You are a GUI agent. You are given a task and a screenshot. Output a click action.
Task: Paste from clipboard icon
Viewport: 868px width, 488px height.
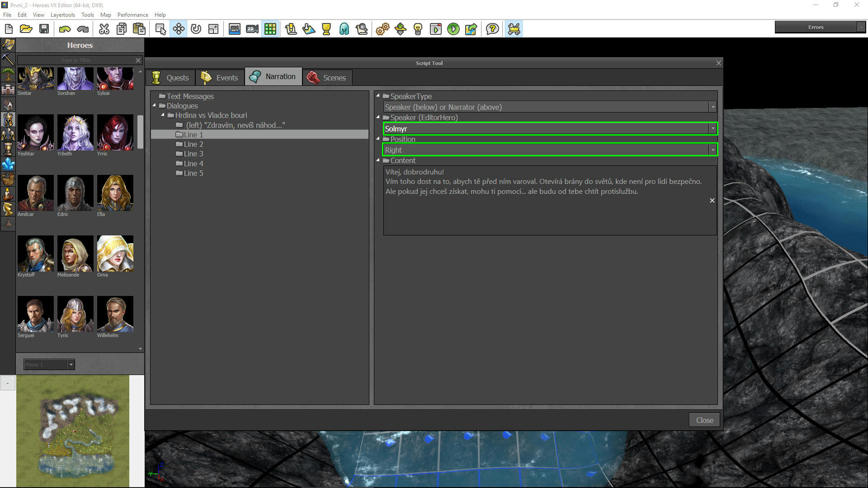pyautogui.click(x=139, y=29)
